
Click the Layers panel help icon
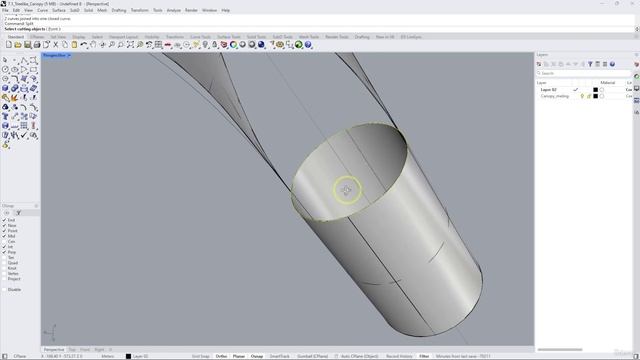[612, 64]
